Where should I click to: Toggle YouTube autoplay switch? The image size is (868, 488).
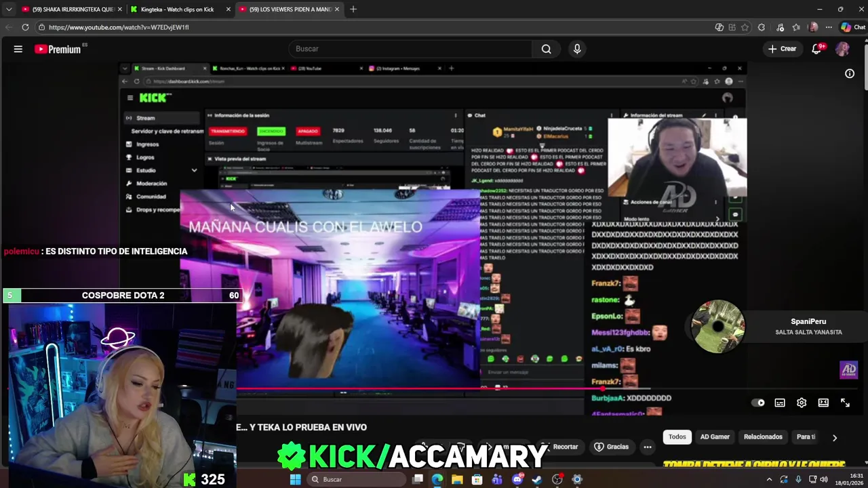(758, 403)
